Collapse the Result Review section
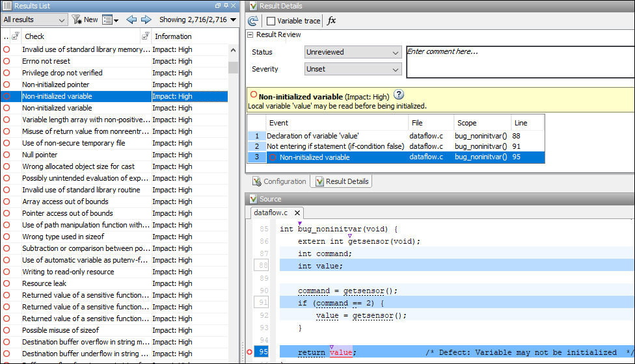The image size is (635, 364). tap(250, 34)
